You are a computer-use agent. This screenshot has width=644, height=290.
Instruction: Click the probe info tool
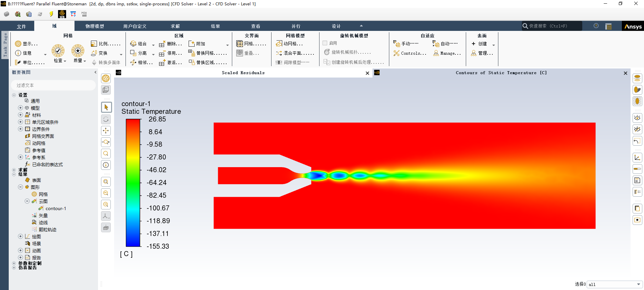pos(106,165)
